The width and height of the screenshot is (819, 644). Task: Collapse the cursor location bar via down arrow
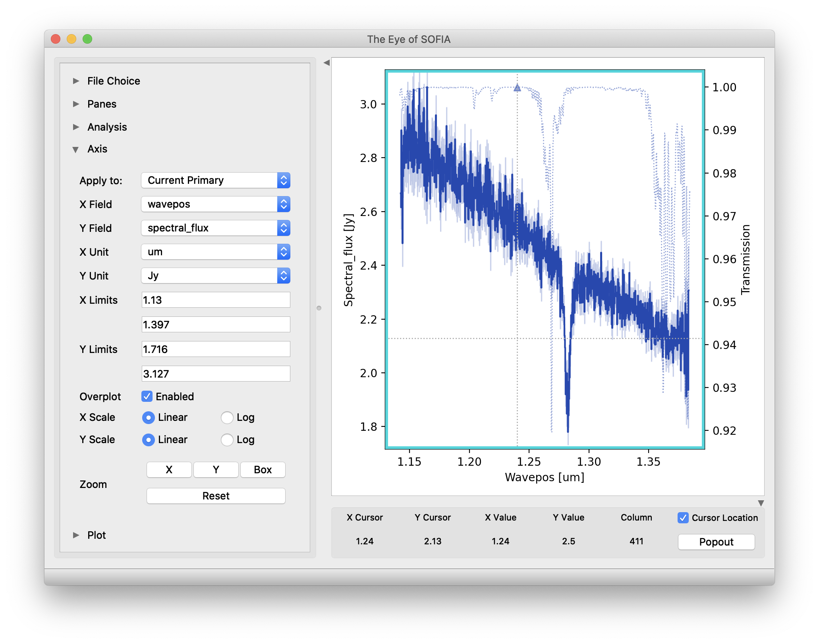click(x=762, y=503)
